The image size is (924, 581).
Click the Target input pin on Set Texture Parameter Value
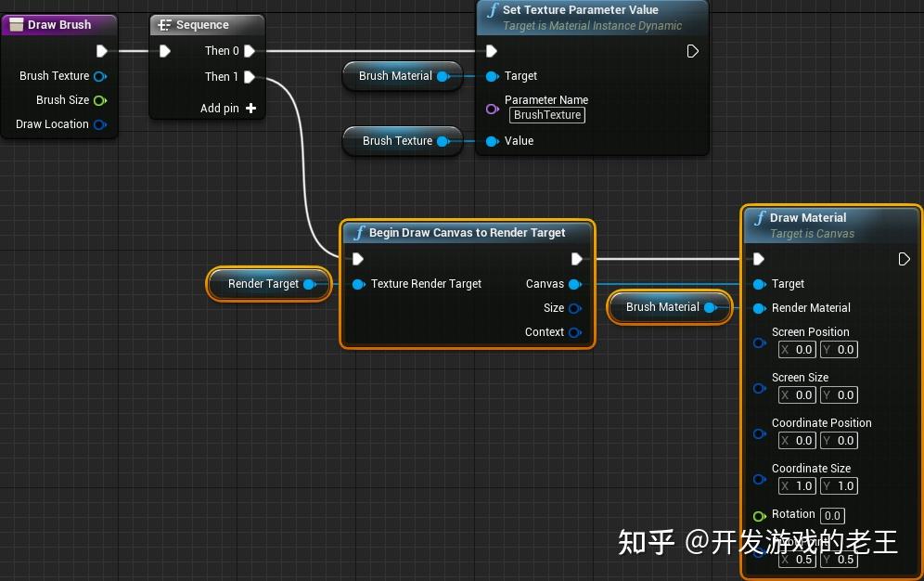(493, 76)
